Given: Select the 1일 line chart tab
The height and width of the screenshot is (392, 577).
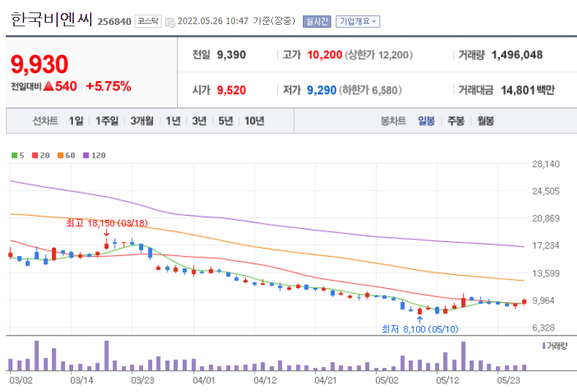Looking at the screenshot, I should pos(76,121).
